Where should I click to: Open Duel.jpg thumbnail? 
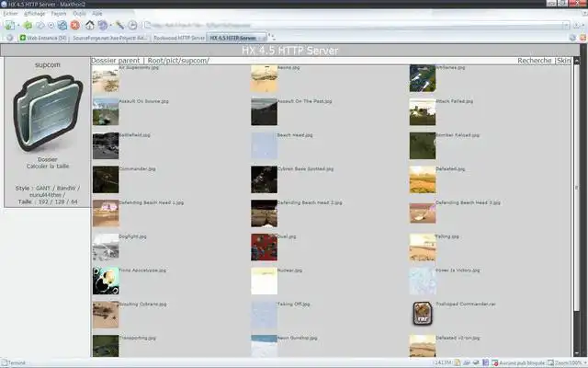coord(264,247)
